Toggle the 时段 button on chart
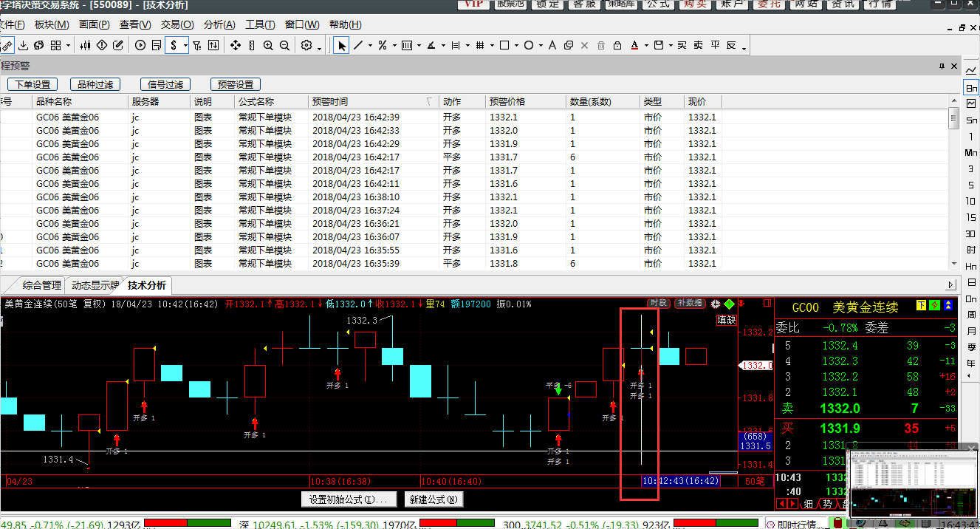 [x=659, y=303]
